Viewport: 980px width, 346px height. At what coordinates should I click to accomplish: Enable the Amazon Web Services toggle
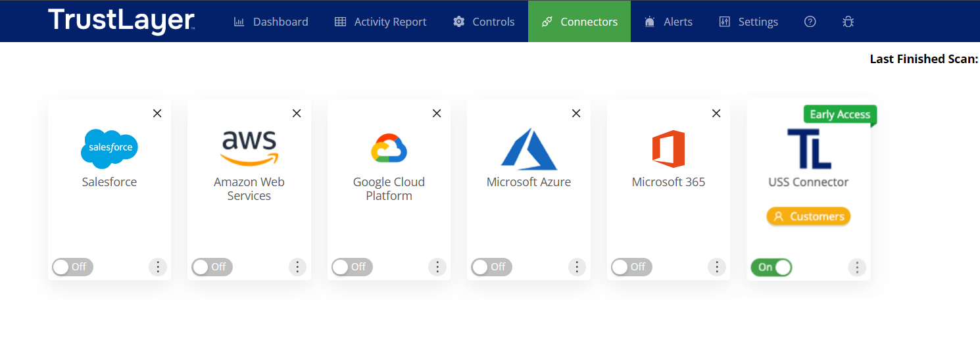click(x=212, y=267)
